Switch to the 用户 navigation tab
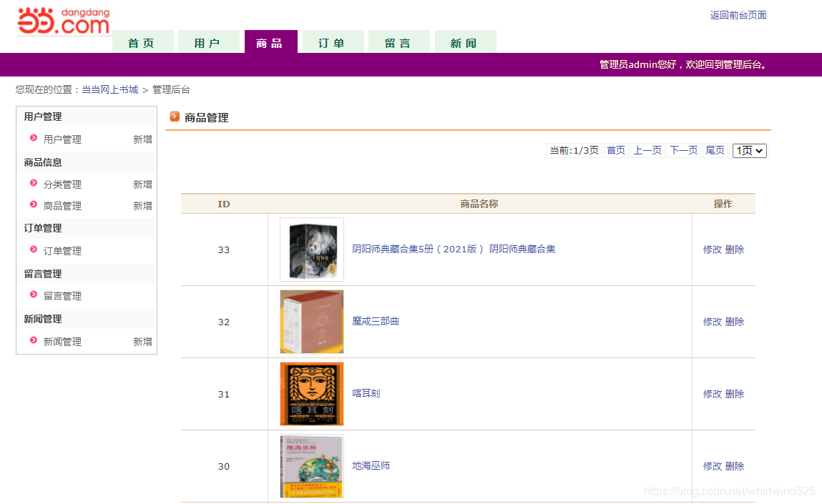The width and height of the screenshot is (822, 504). (x=209, y=42)
